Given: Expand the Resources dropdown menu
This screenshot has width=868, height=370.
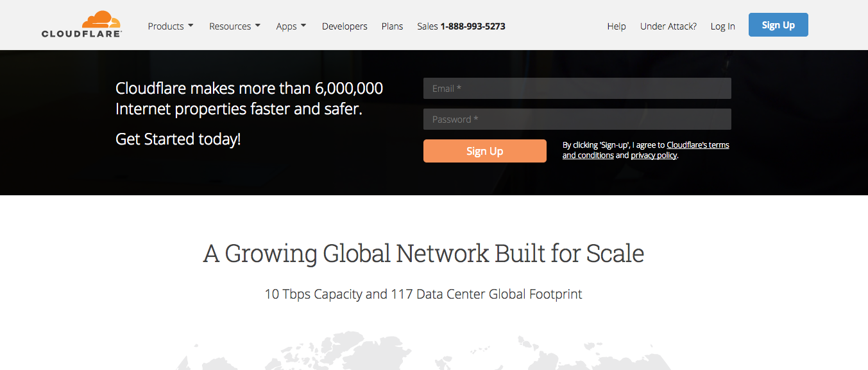Looking at the screenshot, I should [235, 26].
